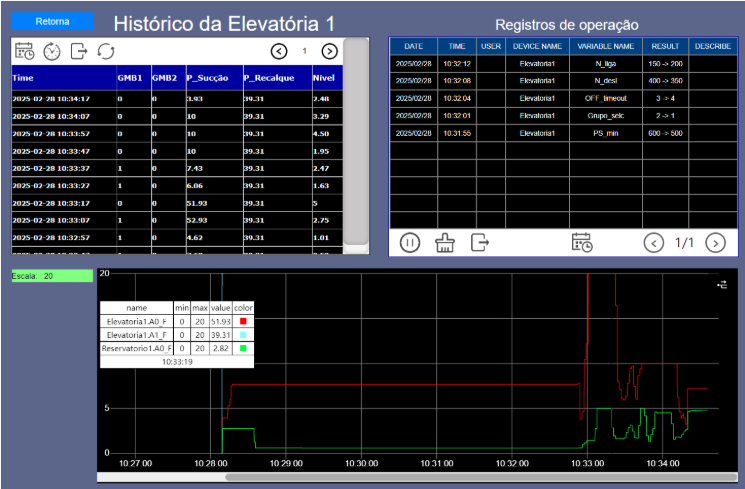This screenshot has height=489, width=745.
Task: Export the operation records list
Action: (x=480, y=242)
